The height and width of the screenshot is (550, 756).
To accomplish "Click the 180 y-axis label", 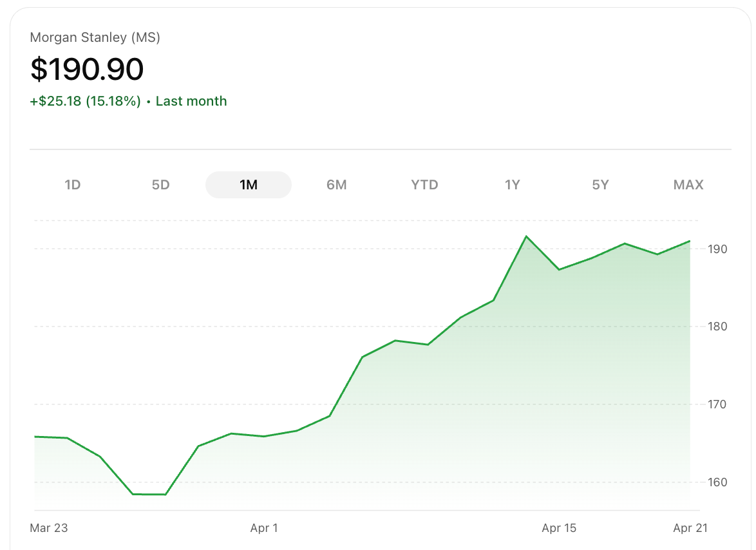I will (717, 327).
